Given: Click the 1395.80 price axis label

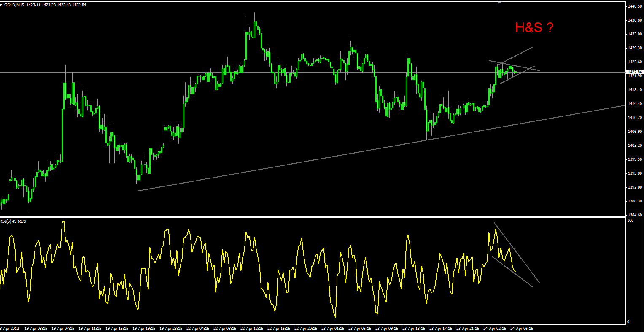Looking at the screenshot, I should click(635, 173).
